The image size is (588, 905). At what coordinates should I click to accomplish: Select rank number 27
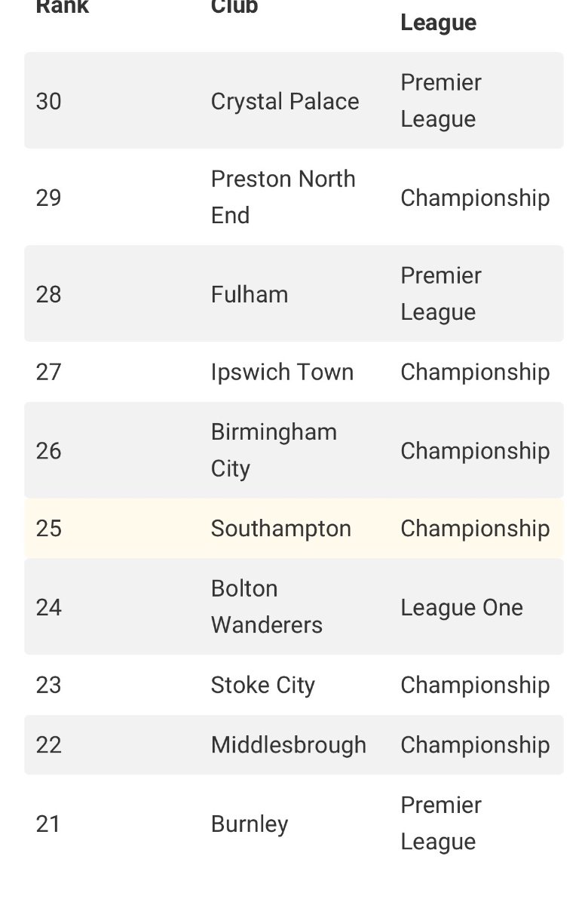pyautogui.click(x=49, y=372)
